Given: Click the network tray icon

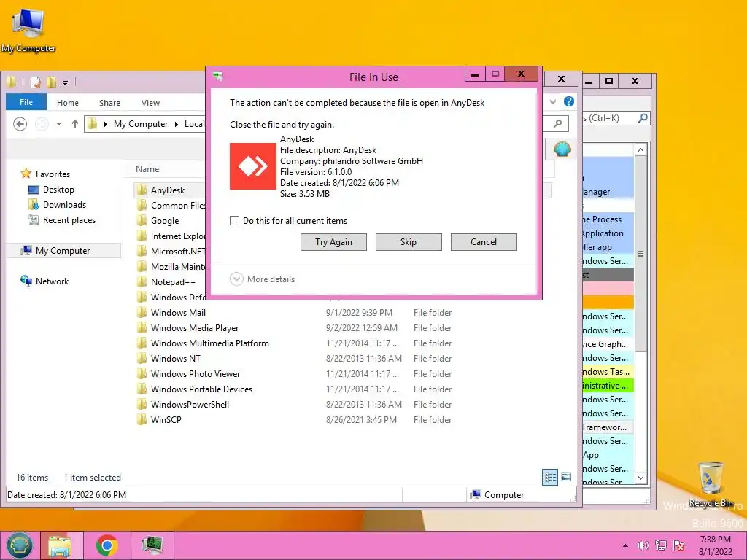Looking at the screenshot, I should pyautogui.click(x=661, y=545).
